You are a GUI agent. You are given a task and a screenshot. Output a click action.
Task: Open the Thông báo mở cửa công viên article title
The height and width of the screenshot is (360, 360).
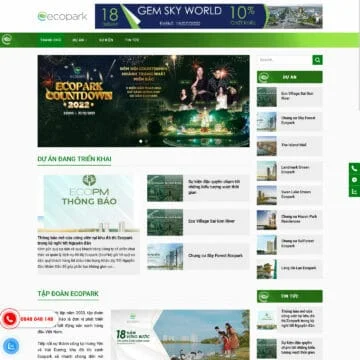pos(85,240)
